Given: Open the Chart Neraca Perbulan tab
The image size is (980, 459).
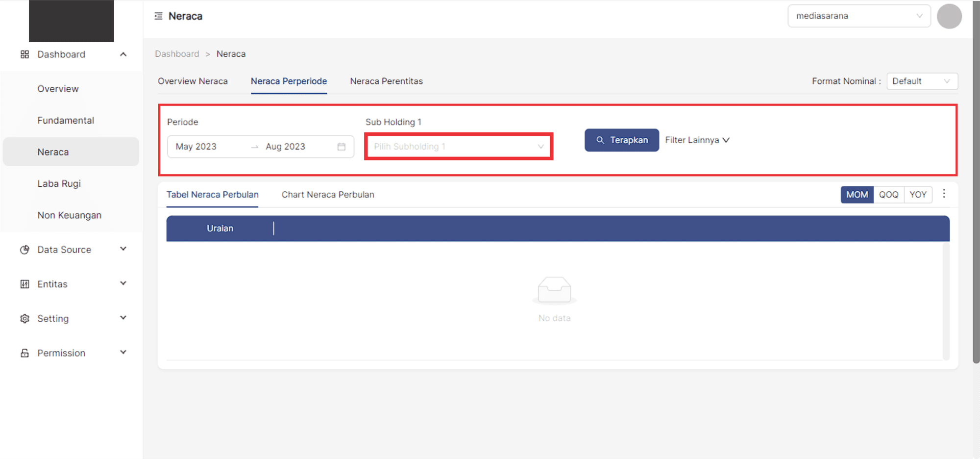Looking at the screenshot, I should pyautogui.click(x=328, y=195).
